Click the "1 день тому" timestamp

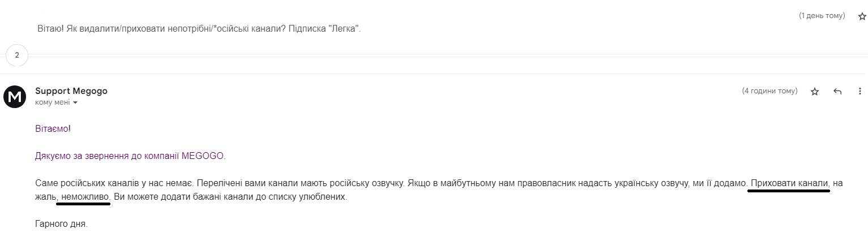coord(822,16)
